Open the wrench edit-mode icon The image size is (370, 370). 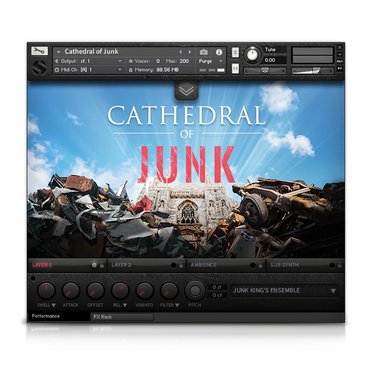39,51
